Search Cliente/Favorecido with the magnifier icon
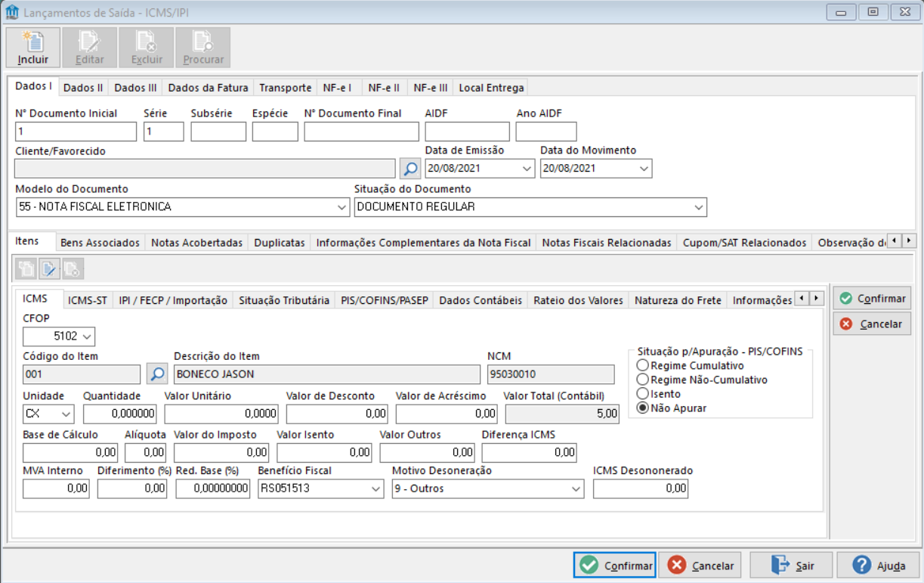Image resolution: width=924 pixels, height=583 pixels. coord(410,168)
